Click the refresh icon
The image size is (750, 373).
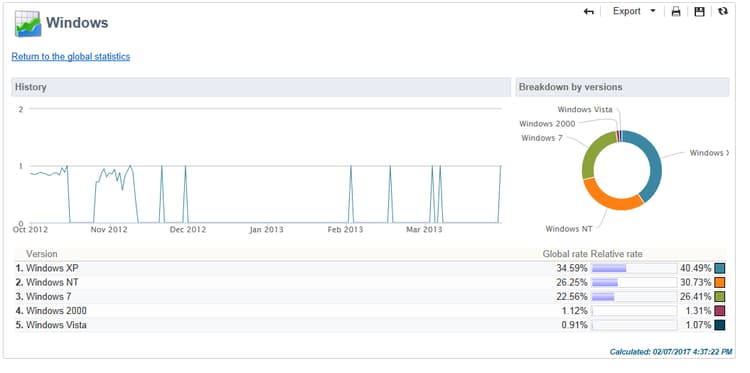(x=722, y=11)
